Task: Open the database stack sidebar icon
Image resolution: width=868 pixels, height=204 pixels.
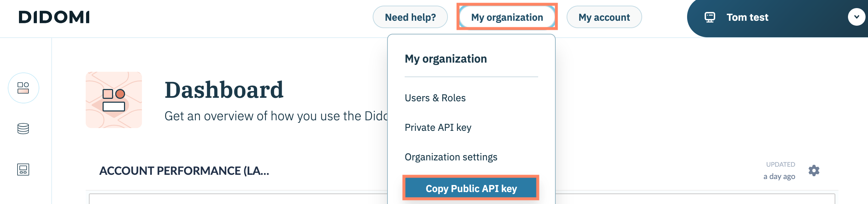Action: point(23,129)
